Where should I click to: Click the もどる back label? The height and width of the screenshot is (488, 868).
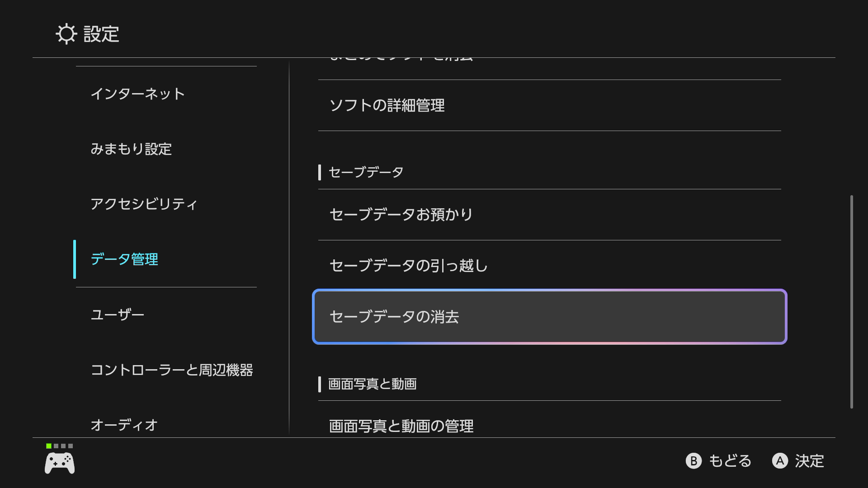tap(729, 461)
